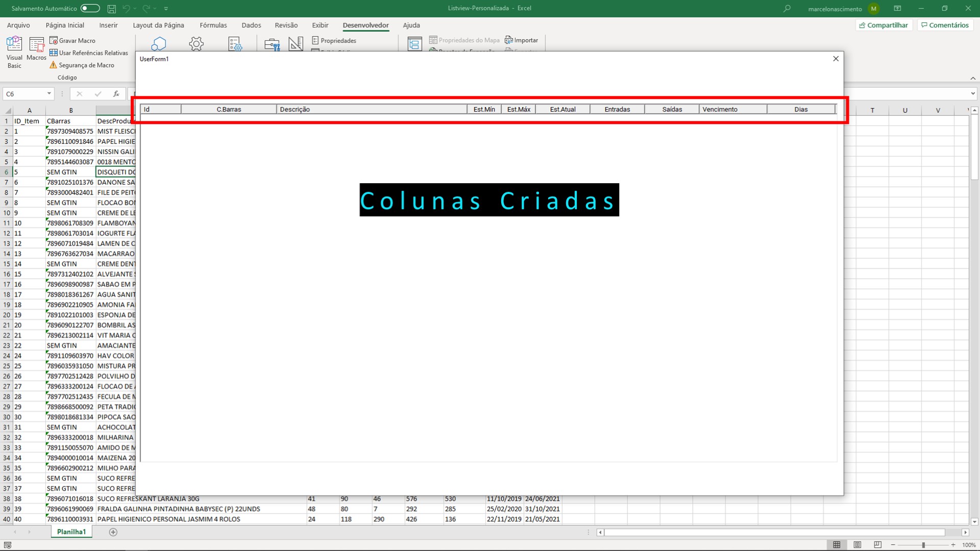Screen dimensions: 980x551
Task: Switch to Page Layout view icon
Action: click(857, 545)
